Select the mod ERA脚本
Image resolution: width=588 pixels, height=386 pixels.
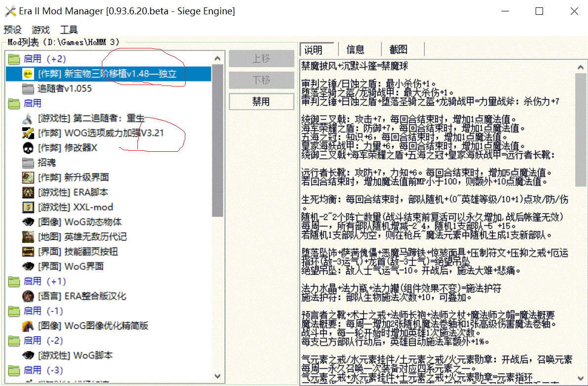[x=73, y=192]
